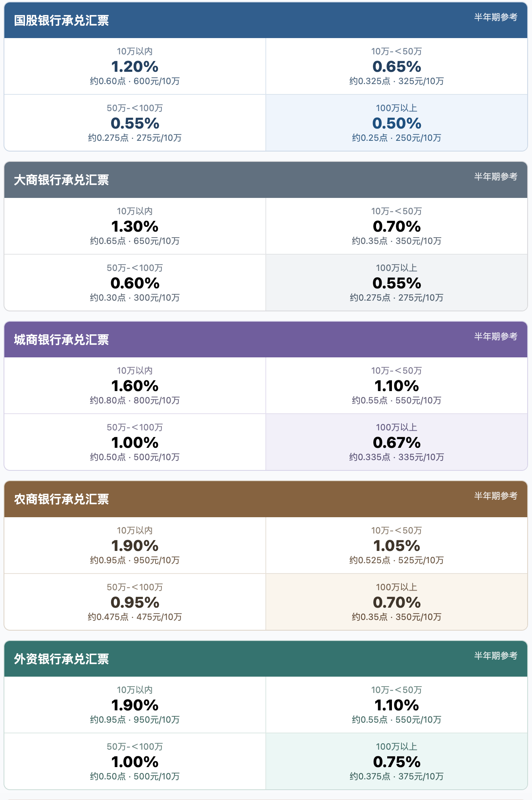Click the 城商 100万以上 0.67% cell
Screen dimensions: 532x800
tap(397, 442)
